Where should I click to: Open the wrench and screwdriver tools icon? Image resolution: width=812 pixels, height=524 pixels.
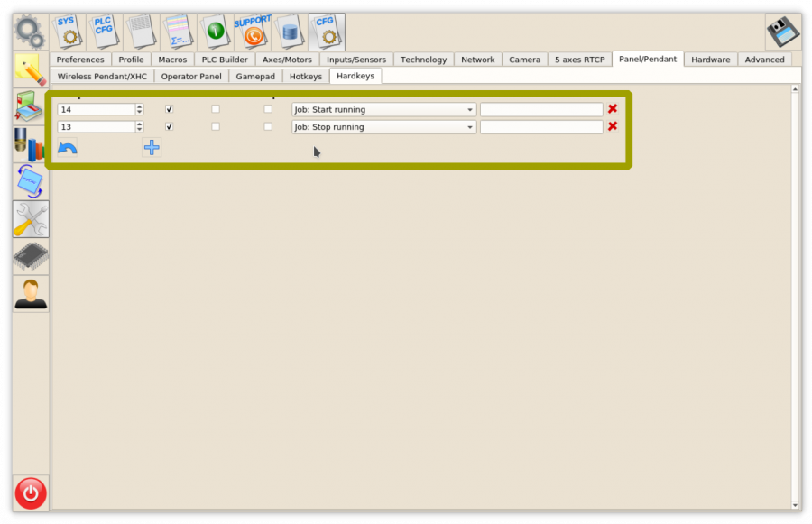(x=31, y=219)
